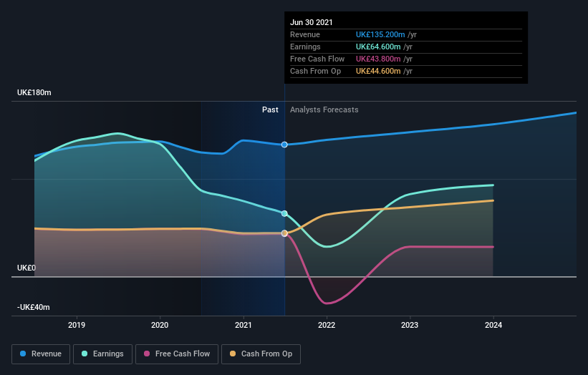Image resolution: width=588 pixels, height=375 pixels.
Task: Click the UK£43.800m free cash flow value
Action: point(378,59)
